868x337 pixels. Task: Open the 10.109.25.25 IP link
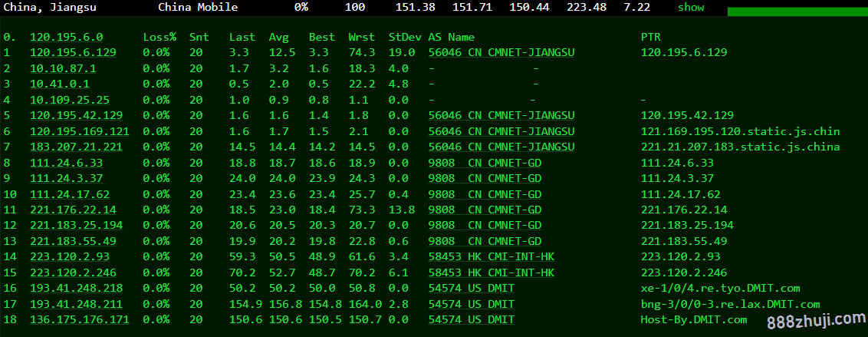70,100
